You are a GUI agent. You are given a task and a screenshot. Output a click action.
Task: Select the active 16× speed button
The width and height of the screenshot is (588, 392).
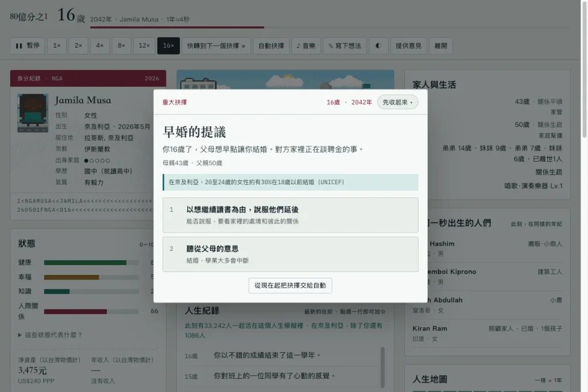point(168,46)
